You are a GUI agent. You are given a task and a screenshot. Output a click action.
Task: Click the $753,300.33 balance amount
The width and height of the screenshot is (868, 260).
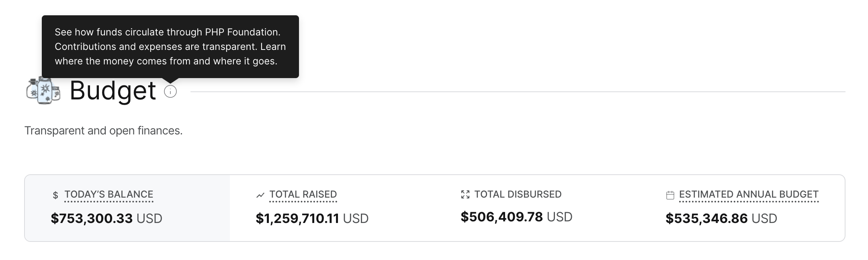pyautogui.click(x=92, y=219)
